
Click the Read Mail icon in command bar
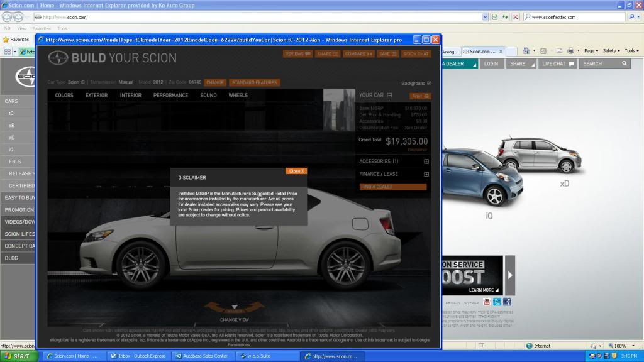[x=559, y=51]
